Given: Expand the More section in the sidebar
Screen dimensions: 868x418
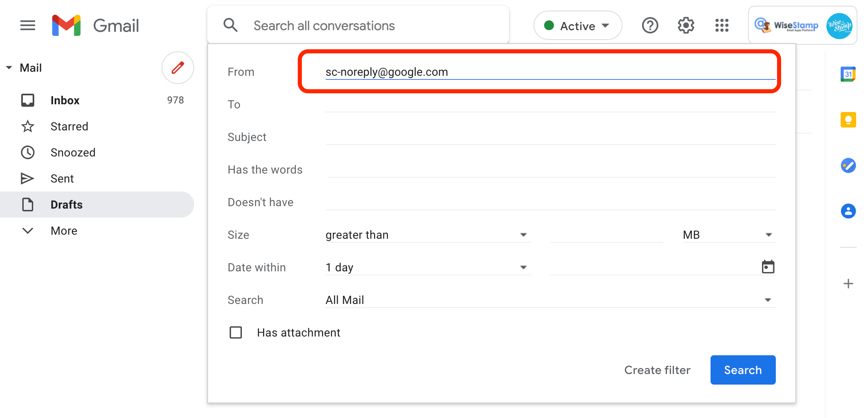Looking at the screenshot, I should coord(64,231).
